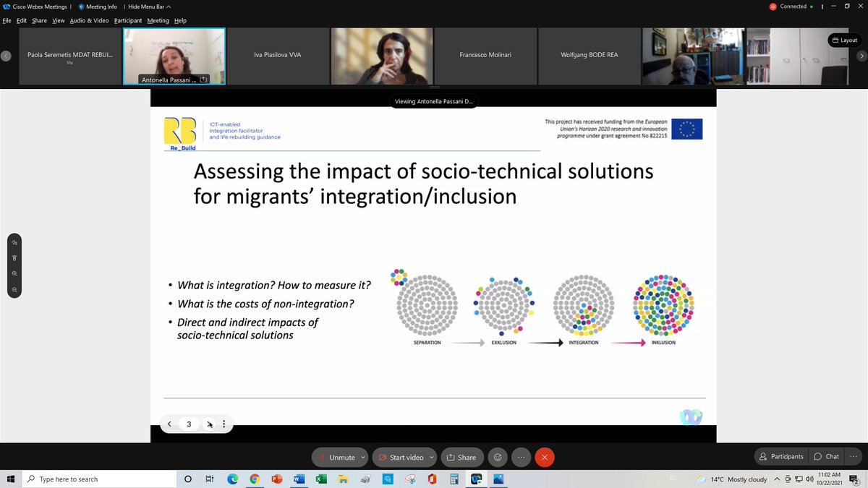Open the Chat panel
This screenshot has width=868, height=488.
click(825, 456)
